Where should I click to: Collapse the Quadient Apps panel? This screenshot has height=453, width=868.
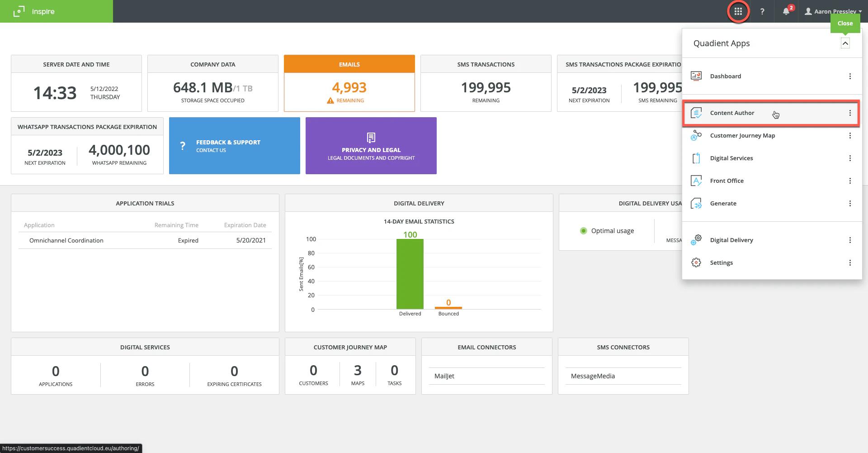[846, 43]
